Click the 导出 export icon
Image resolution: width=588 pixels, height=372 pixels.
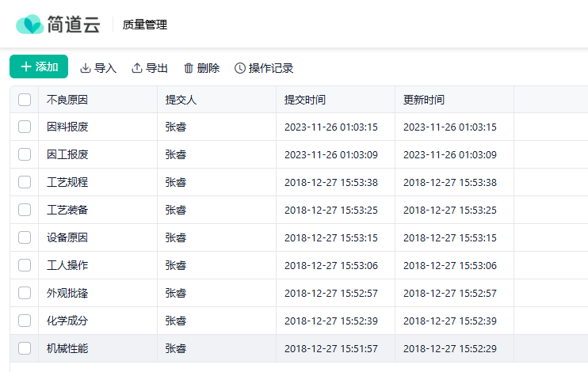(137, 68)
